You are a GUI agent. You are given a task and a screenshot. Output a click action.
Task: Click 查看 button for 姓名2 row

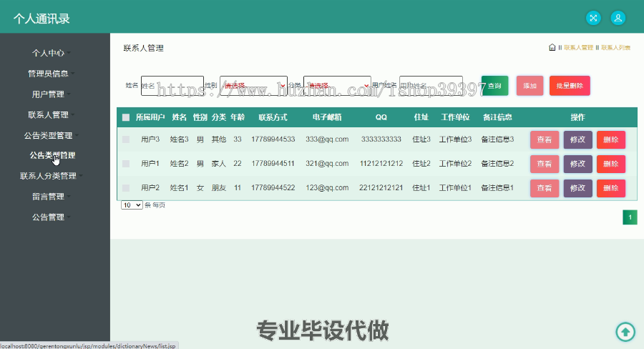[545, 164]
